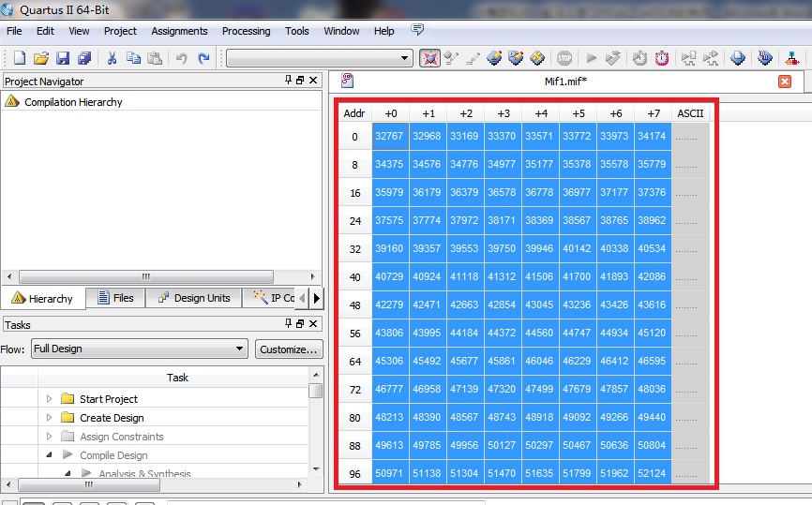This screenshot has width=812, height=505.
Task: Open the Project menu
Action: (x=120, y=31)
